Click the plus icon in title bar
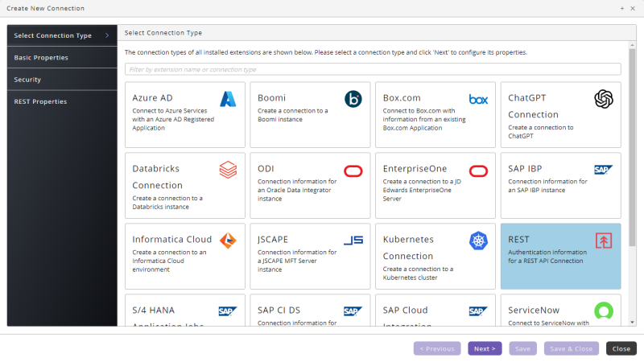This screenshot has height=362, width=644. (x=622, y=8)
